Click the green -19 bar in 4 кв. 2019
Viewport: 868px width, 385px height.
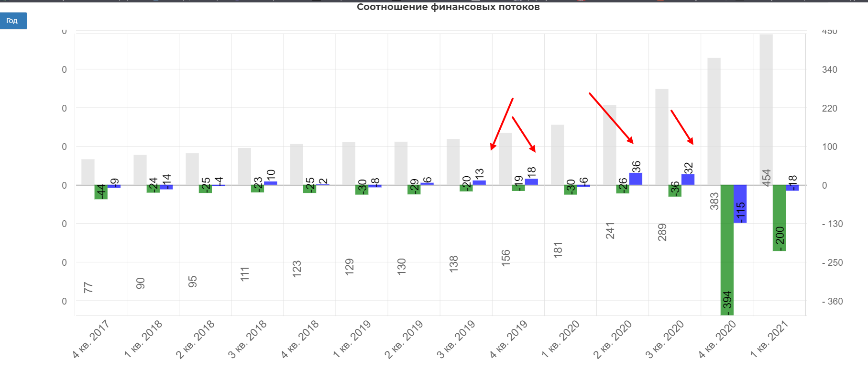pos(518,188)
